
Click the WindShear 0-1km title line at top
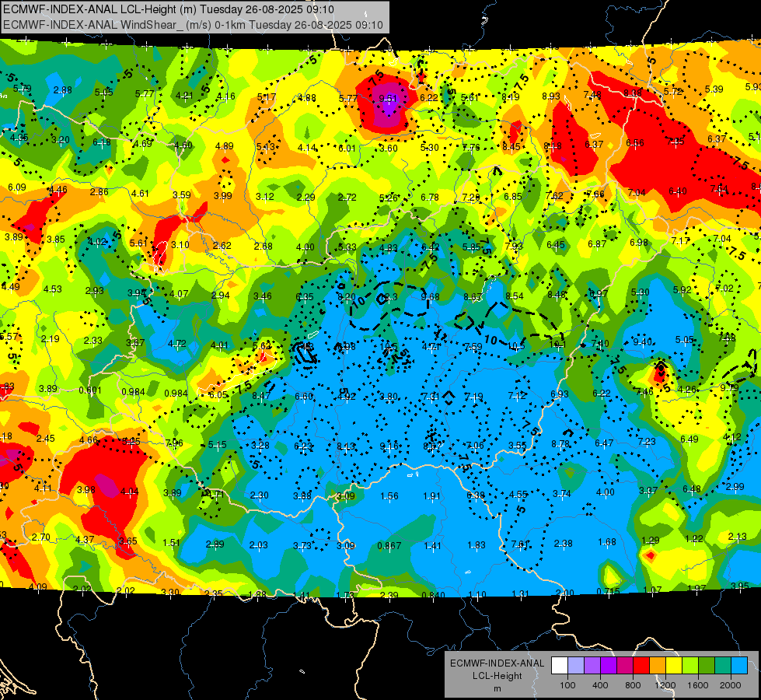[x=193, y=25]
